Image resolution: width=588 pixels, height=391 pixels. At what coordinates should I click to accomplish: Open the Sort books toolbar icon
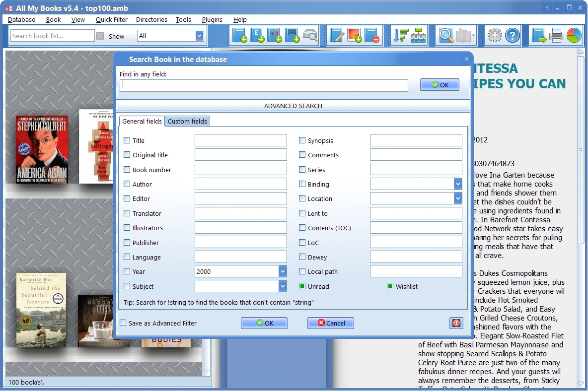coord(400,36)
